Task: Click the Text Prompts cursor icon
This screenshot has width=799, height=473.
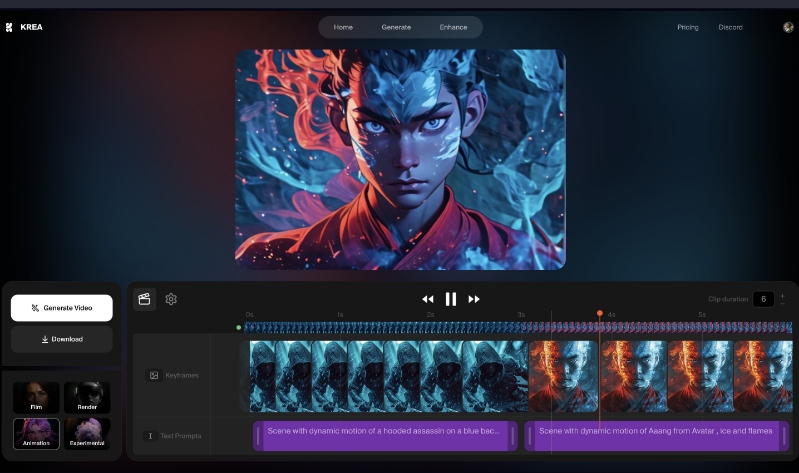Action: [150, 436]
